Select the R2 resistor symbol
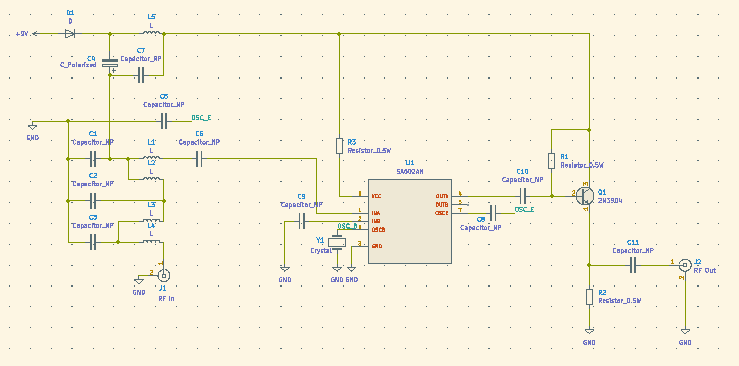 click(x=589, y=297)
